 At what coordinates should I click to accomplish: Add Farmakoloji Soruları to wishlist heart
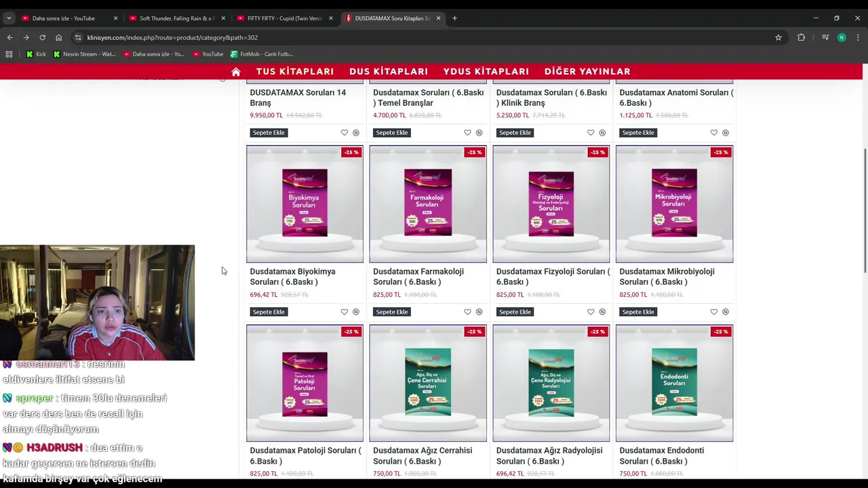(467, 312)
